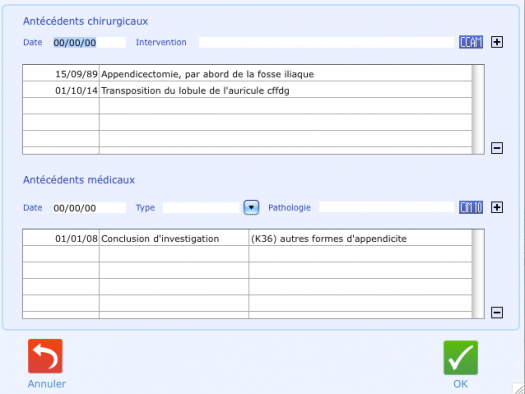Image resolution: width=525 pixels, height=394 pixels.
Task: Remove selected surgical history with minus button
Action: 497,148
